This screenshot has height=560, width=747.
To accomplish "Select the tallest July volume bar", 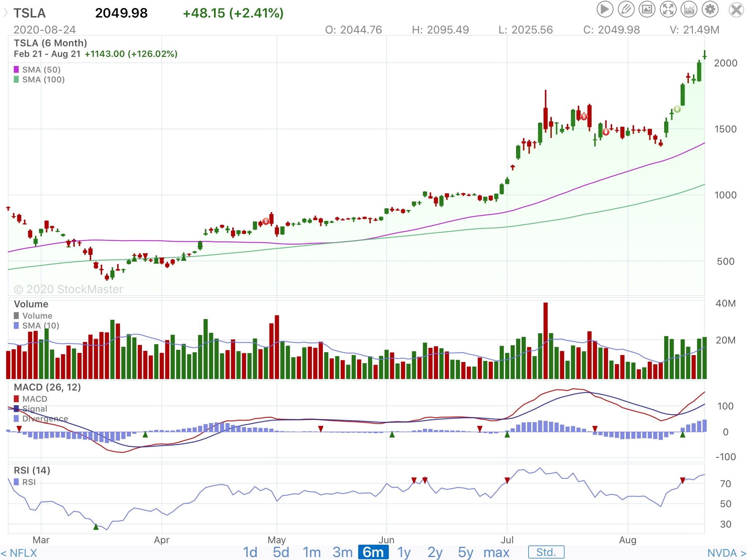I will pyautogui.click(x=546, y=341).
